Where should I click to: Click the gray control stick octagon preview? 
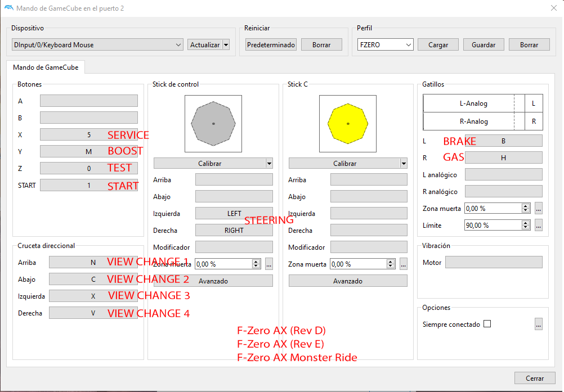(x=213, y=124)
